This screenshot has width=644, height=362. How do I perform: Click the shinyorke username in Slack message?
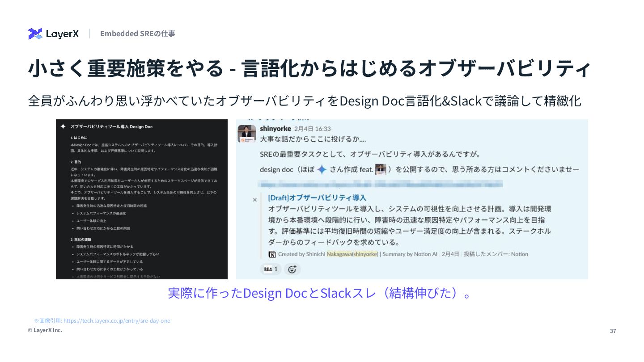point(275,129)
